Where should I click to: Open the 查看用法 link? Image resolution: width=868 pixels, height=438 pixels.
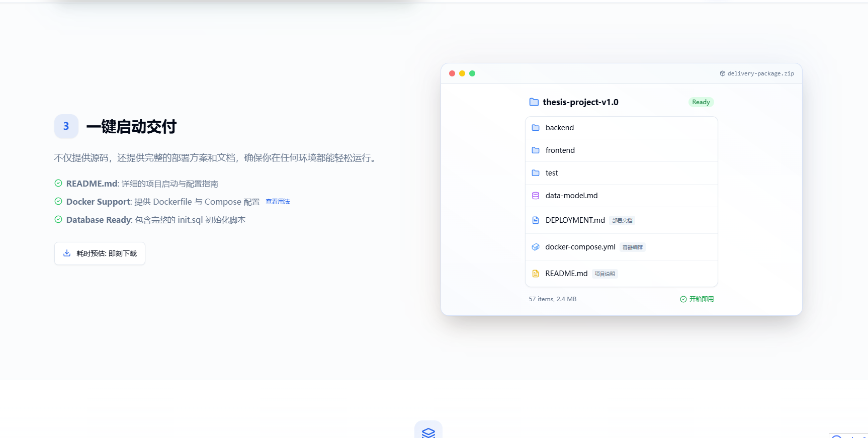click(278, 202)
